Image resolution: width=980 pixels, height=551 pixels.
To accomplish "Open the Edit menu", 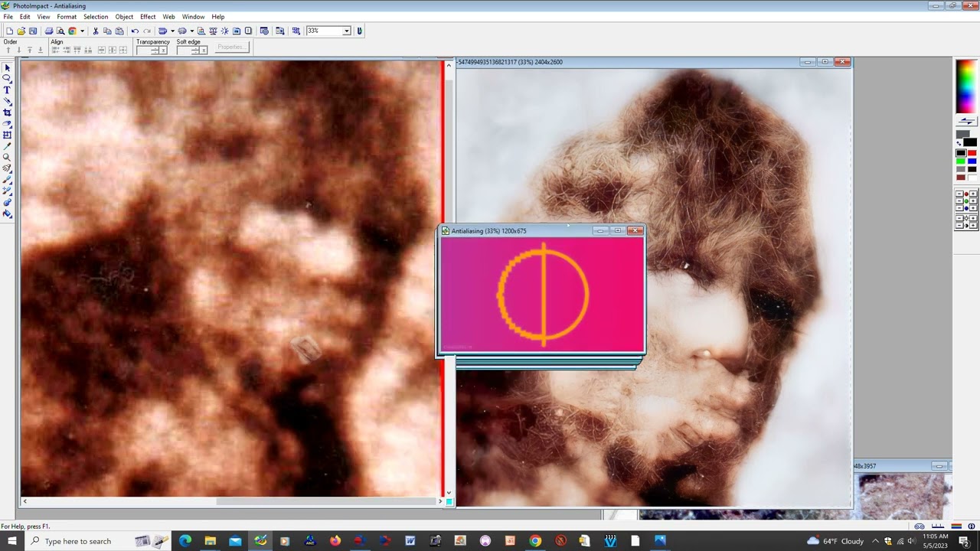I will (25, 16).
